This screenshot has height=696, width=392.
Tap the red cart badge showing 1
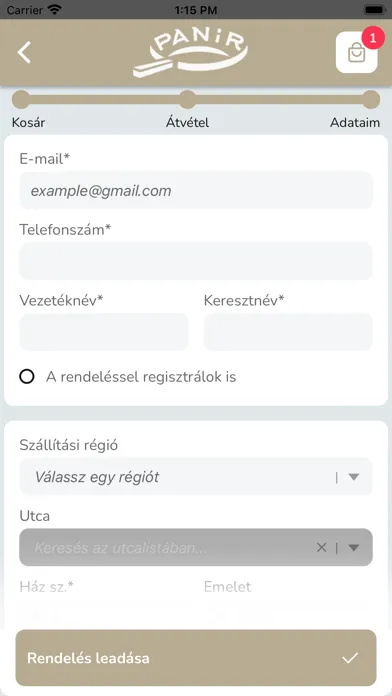coord(373,38)
